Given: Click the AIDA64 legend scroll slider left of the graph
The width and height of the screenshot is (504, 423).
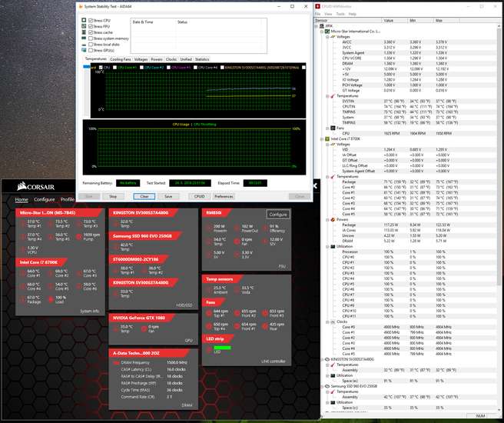Looking at the screenshot, I should click(87, 67).
